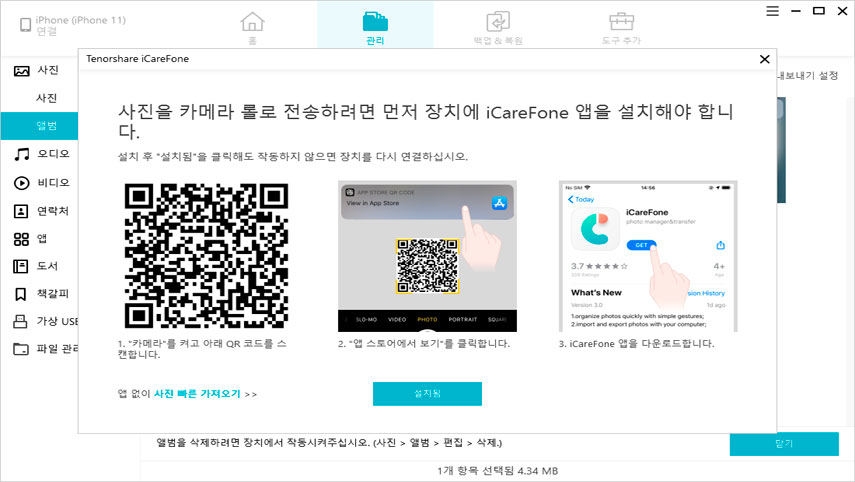The width and height of the screenshot is (855, 482).
Task: Click the 닫기 button at bottom right
Action: pyautogui.click(x=783, y=444)
